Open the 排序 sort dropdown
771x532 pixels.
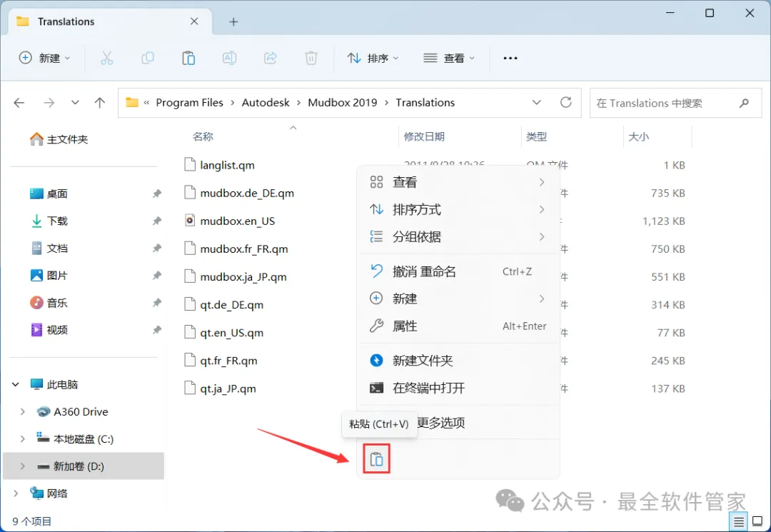coord(373,58)
